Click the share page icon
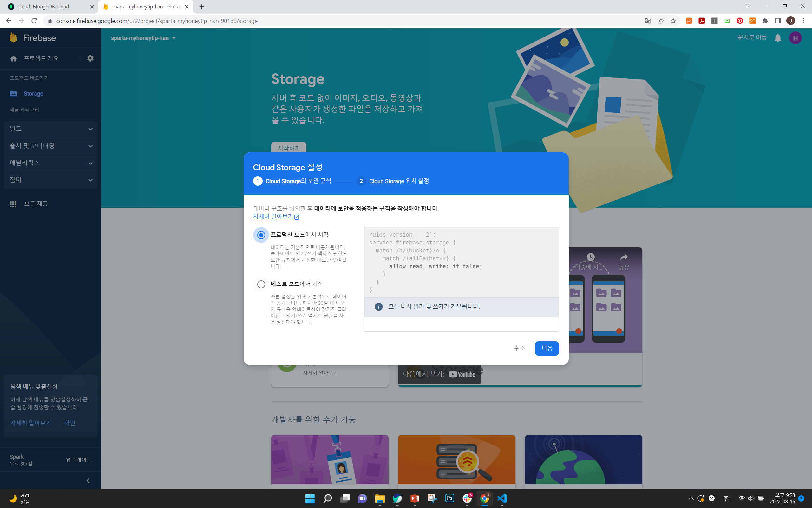Screen dimensions: 812x508 tap(660, 21)
